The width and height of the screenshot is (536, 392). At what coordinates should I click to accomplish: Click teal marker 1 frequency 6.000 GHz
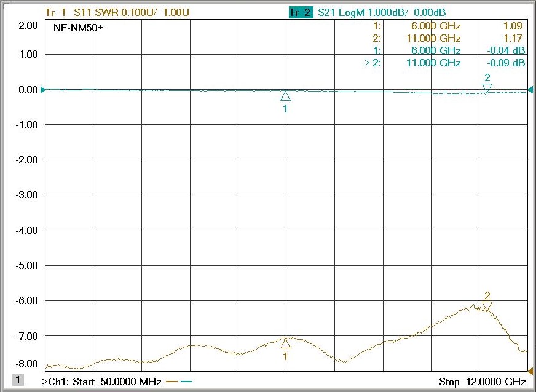[x=436, y=50]
